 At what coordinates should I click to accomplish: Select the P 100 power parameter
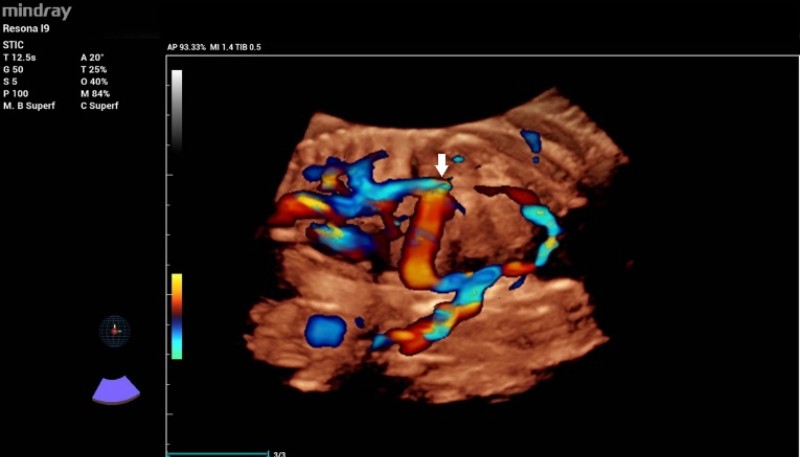[18, 93]
